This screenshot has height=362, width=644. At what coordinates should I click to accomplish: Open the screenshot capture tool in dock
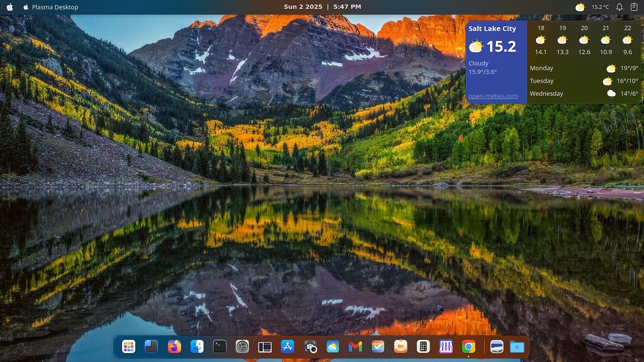click(x=310, y=346)
